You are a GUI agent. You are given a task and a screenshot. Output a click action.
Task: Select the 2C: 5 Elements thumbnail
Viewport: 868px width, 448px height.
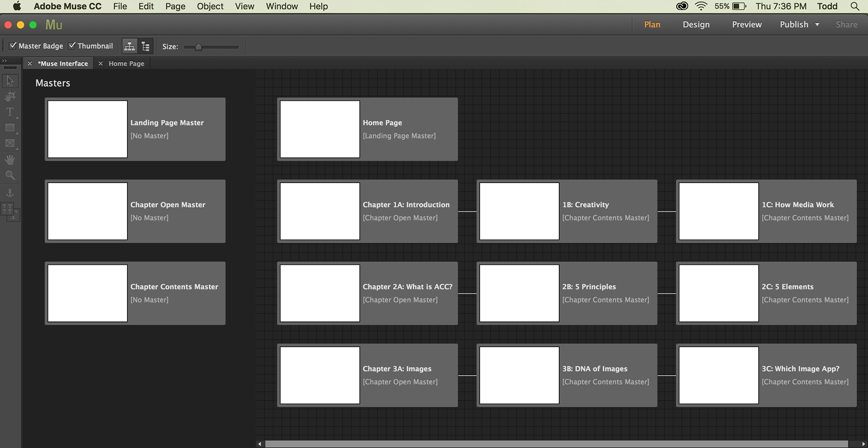coord(719,293)
